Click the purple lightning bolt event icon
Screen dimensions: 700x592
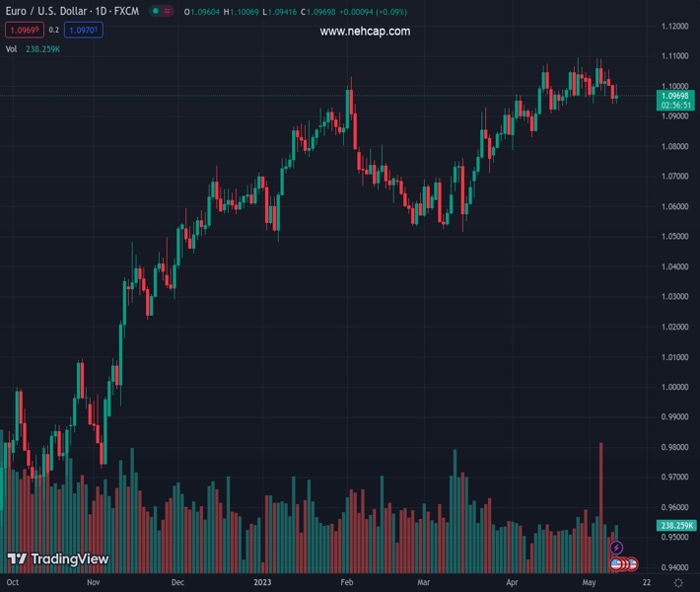(x=617, y=548)
